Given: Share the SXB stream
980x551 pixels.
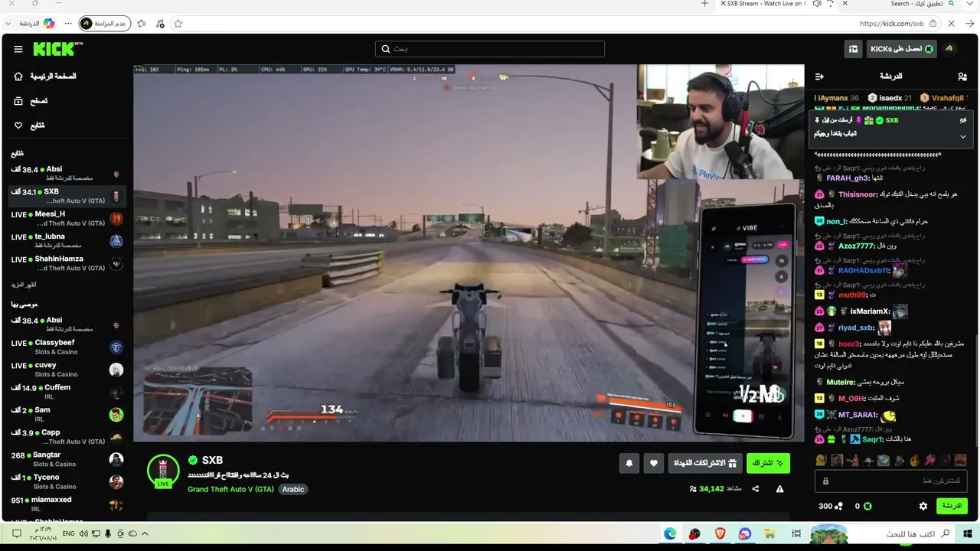Looking at the screenshot, I should point(756,489).
